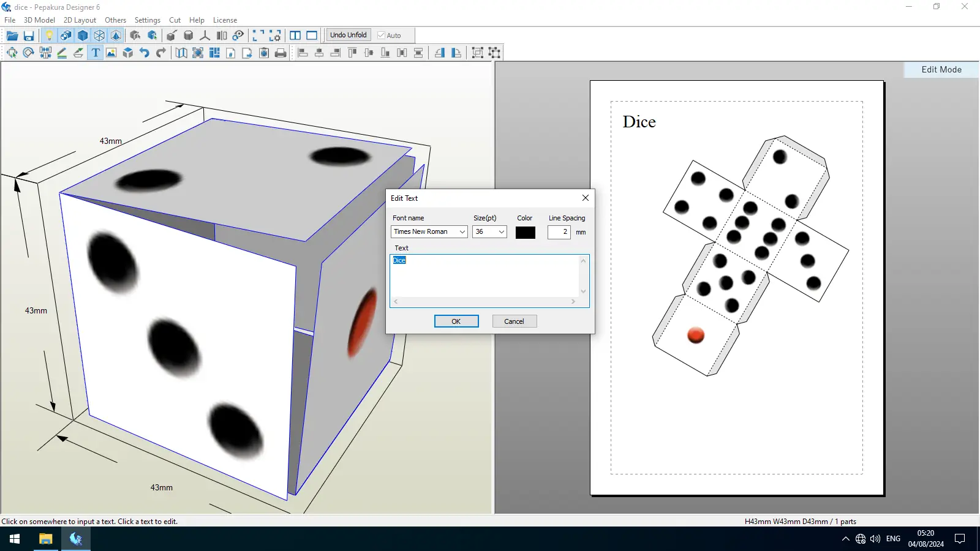Close the Edit Text dialog

pos(586,198)
